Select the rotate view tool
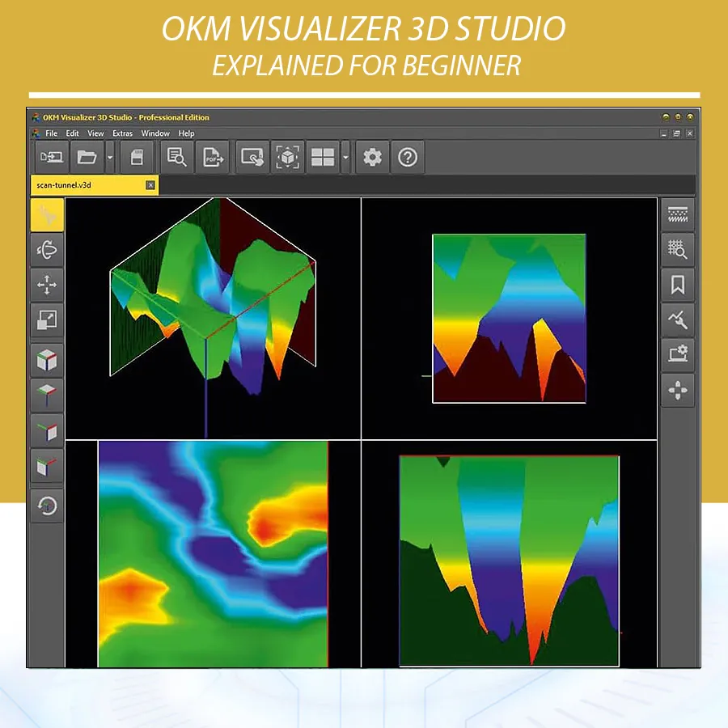This screenshot has width=728, height=728. coord(47,250)
